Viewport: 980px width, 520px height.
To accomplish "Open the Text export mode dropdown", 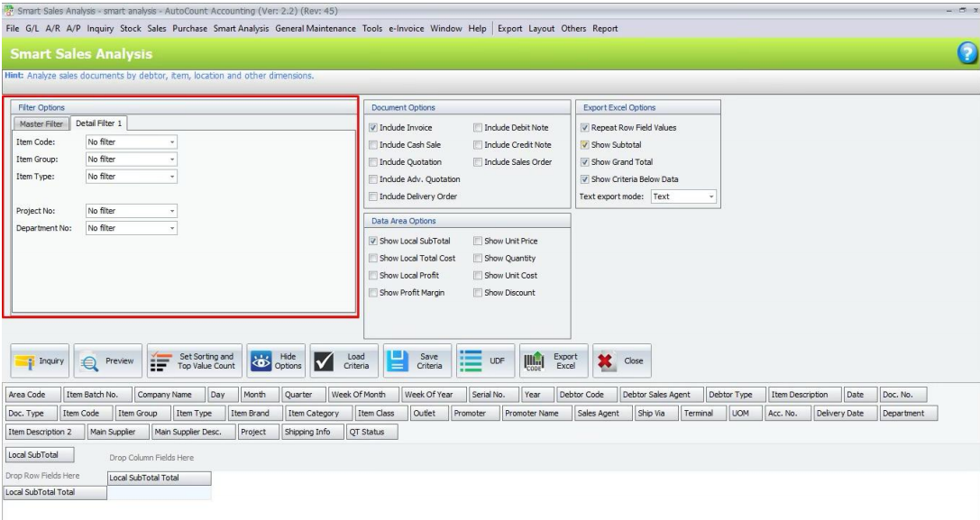I will (710, 196).
